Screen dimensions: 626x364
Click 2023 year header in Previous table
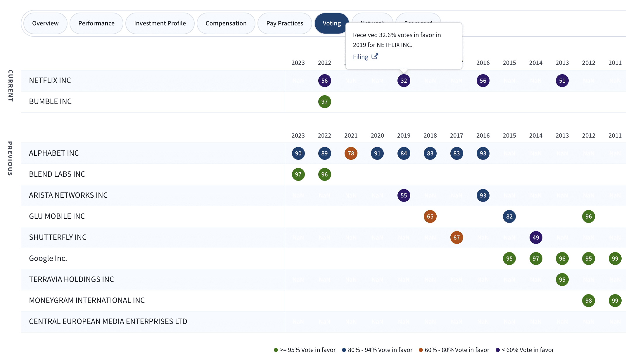pyautogui.click(x=298, y=136)
